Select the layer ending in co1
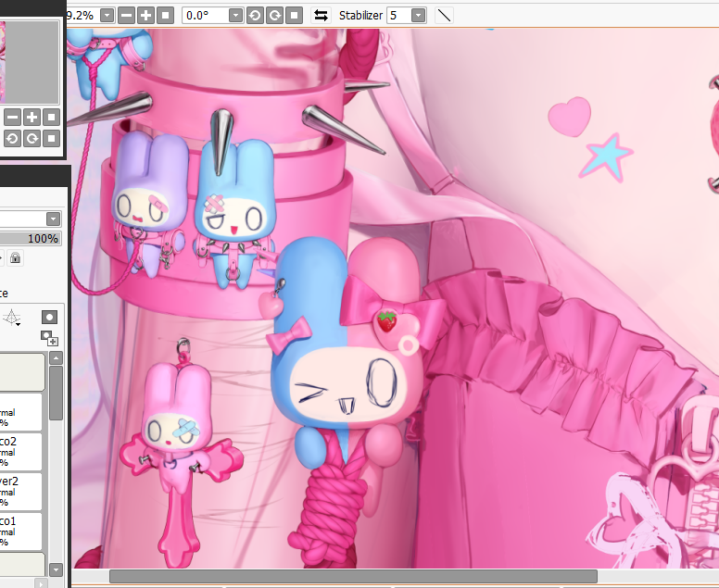 (x=21, y=532)
